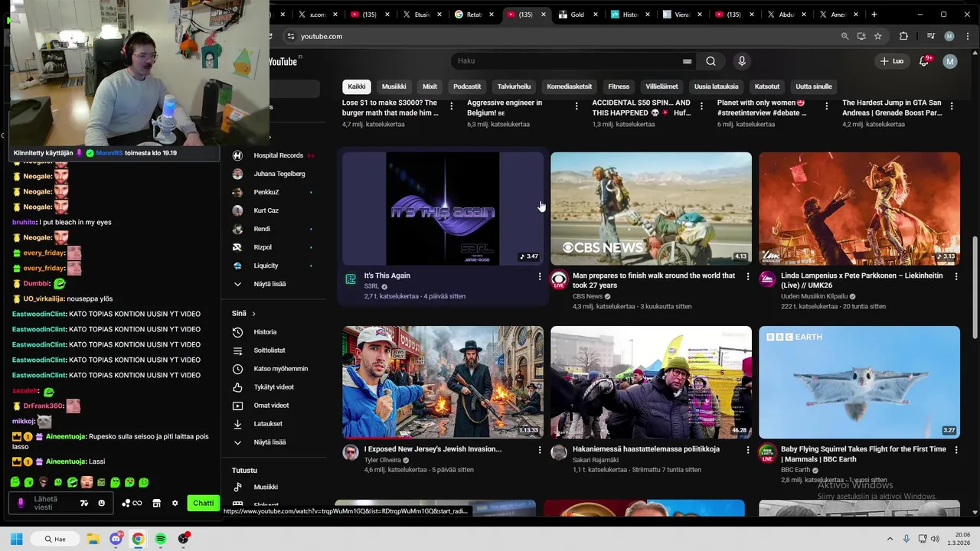The image size is (980, 551).
Task: Select the Mixit filter chip
Action: pos(430,86)
